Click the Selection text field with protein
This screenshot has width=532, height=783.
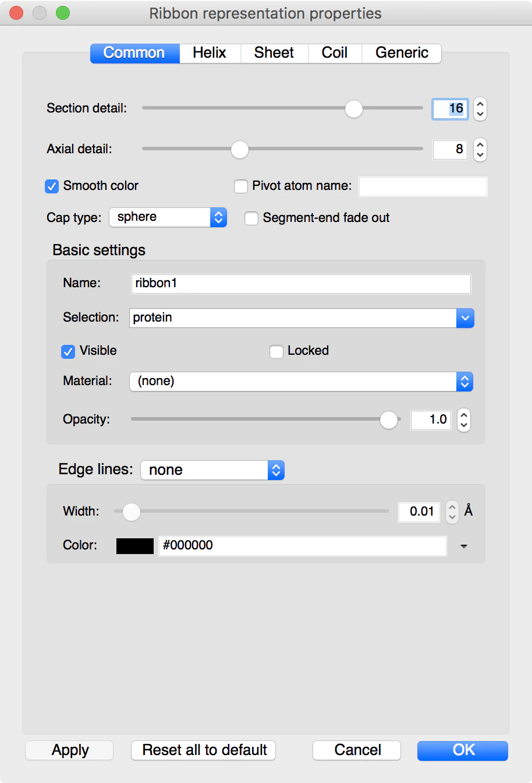point(293,318)
